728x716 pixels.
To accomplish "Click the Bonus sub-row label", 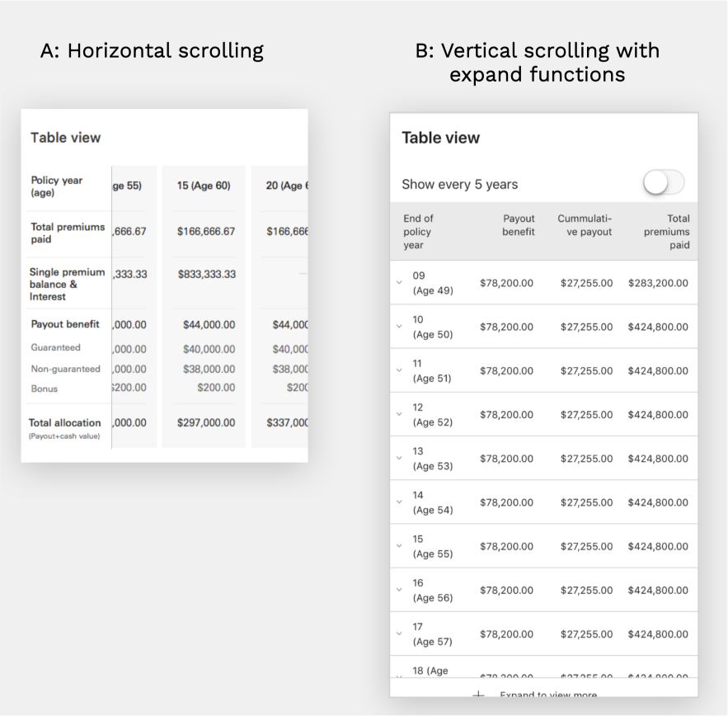I will click(x=44, y=389).
